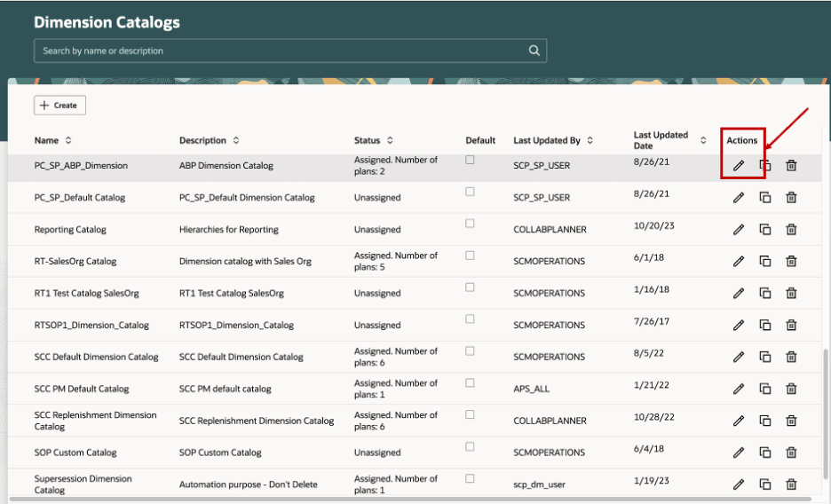Duplicate RT1 Test Catalog SalesOrg
Image resolution: width=831 pixels, height=504 pixels.
[764, 293]
